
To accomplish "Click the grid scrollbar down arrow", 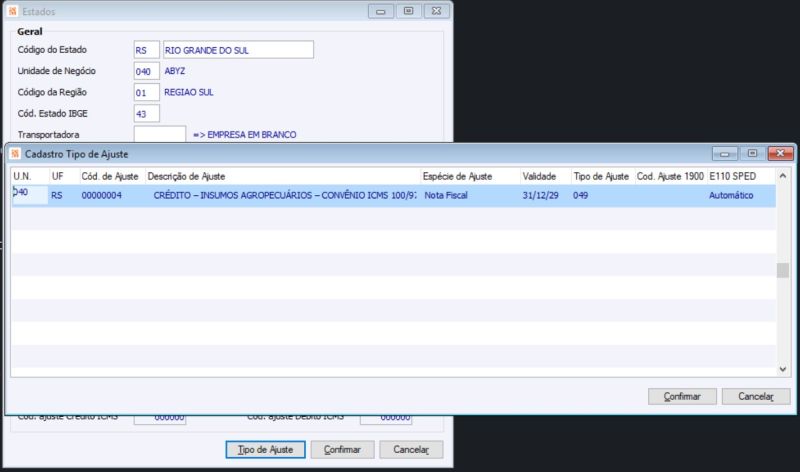I will point(783,369).
